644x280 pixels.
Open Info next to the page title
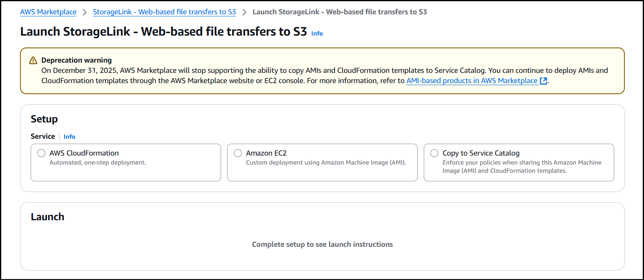[317, 34]
